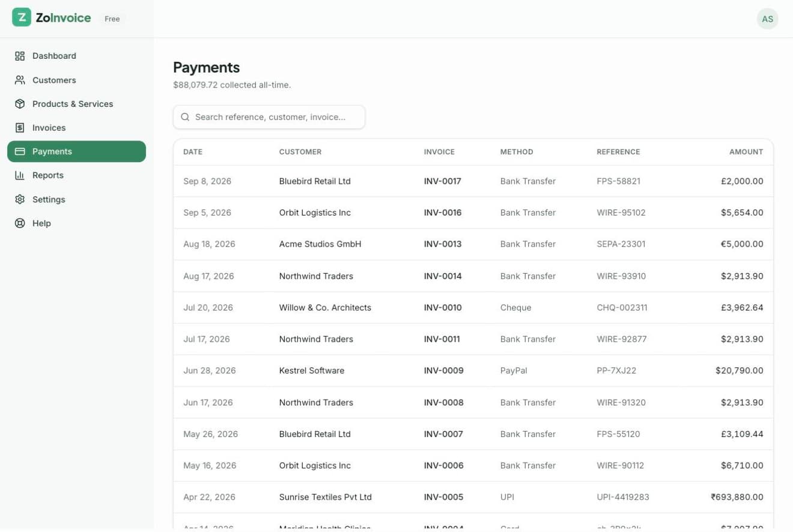This screenshot has height=532, width=793.
Task: Open the Reports label in the sidebar
Action: click(48, 175)
